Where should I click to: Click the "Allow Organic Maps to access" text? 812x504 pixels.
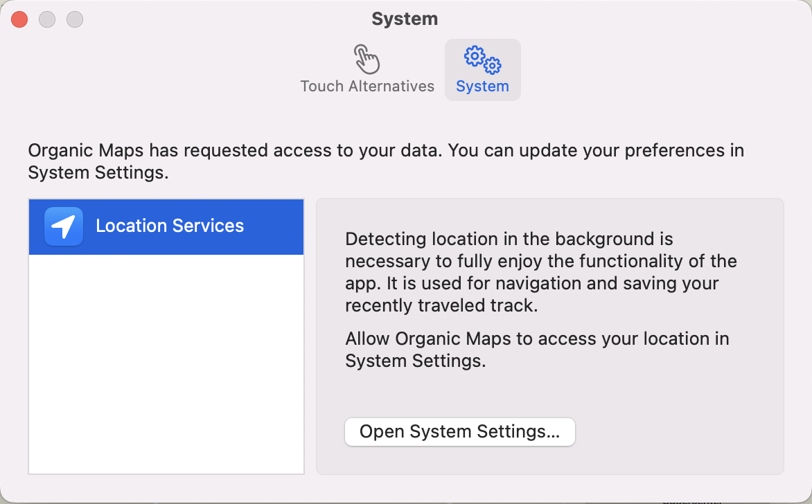(537, 339)
